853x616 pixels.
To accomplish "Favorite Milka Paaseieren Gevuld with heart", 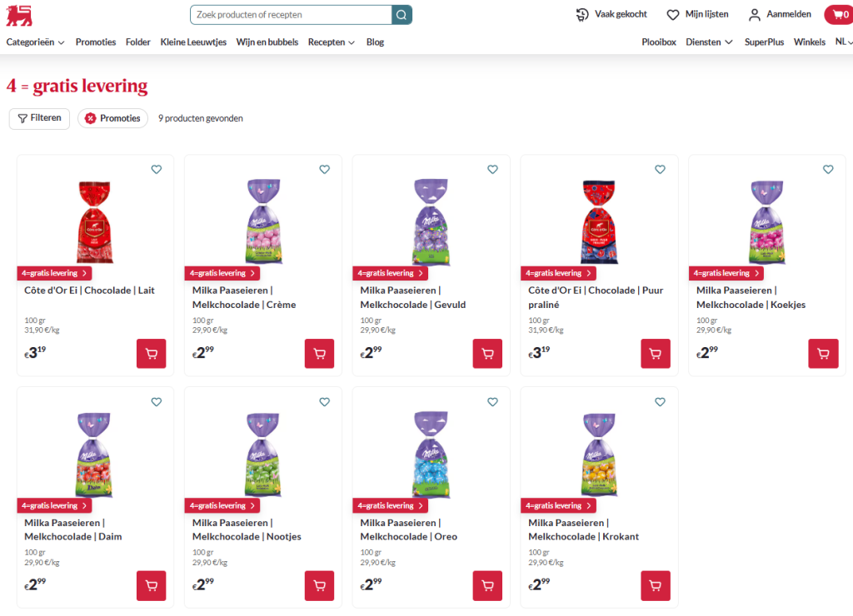I will [493, 170].
